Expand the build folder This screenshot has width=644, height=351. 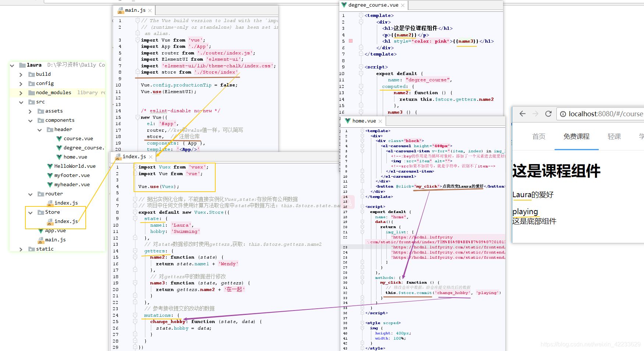[21, 75]
